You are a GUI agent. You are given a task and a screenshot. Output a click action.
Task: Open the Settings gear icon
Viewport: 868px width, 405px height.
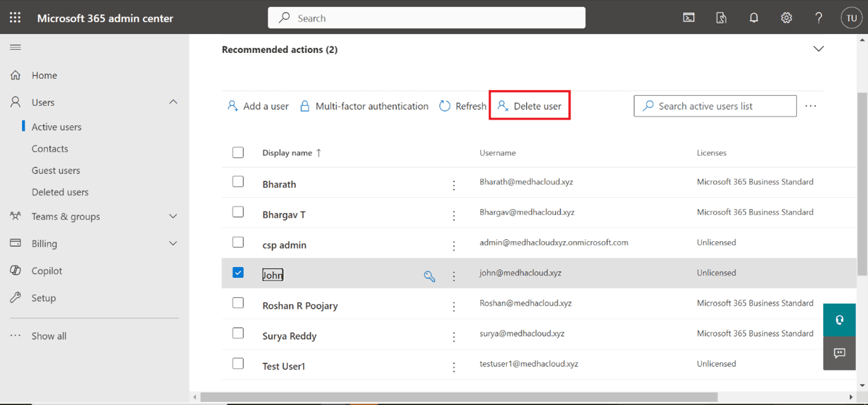786,17
